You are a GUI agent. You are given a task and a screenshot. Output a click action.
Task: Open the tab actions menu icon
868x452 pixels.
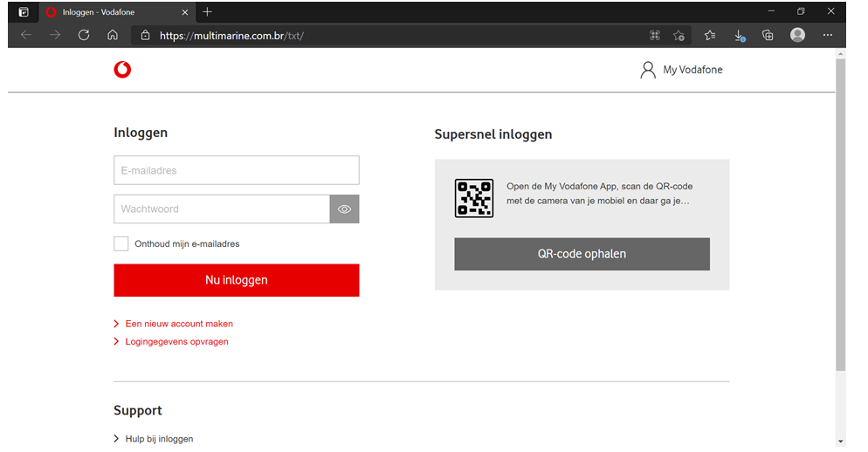[24, 12]
